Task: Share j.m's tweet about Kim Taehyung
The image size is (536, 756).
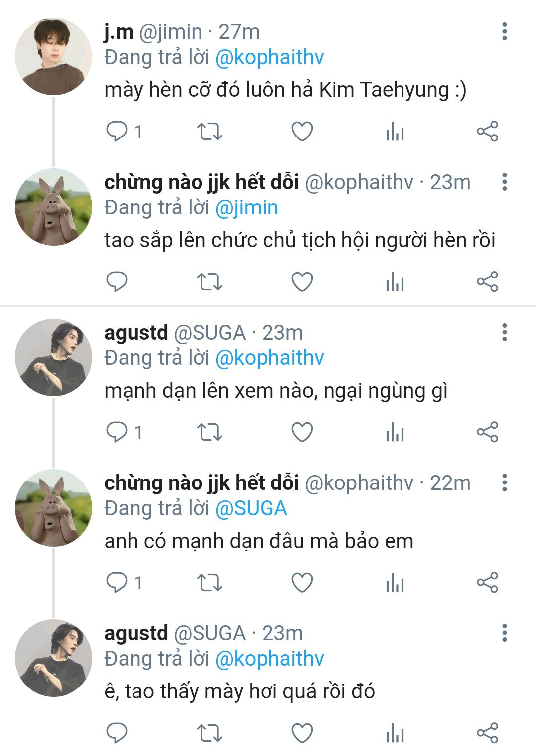Action: [x=487, y=132]
